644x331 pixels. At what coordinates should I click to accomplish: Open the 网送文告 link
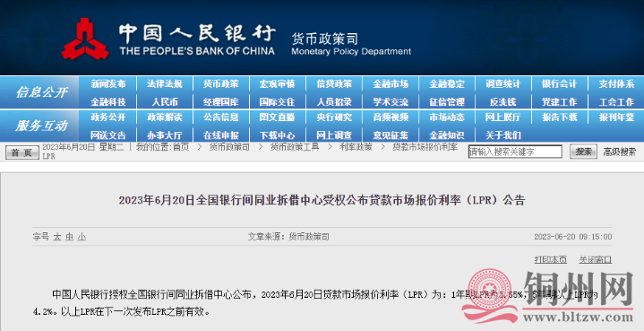[108, 135]
